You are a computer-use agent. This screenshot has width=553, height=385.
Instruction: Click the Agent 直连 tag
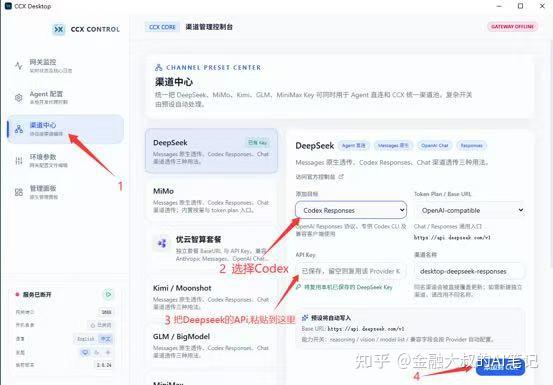[354, 145]
